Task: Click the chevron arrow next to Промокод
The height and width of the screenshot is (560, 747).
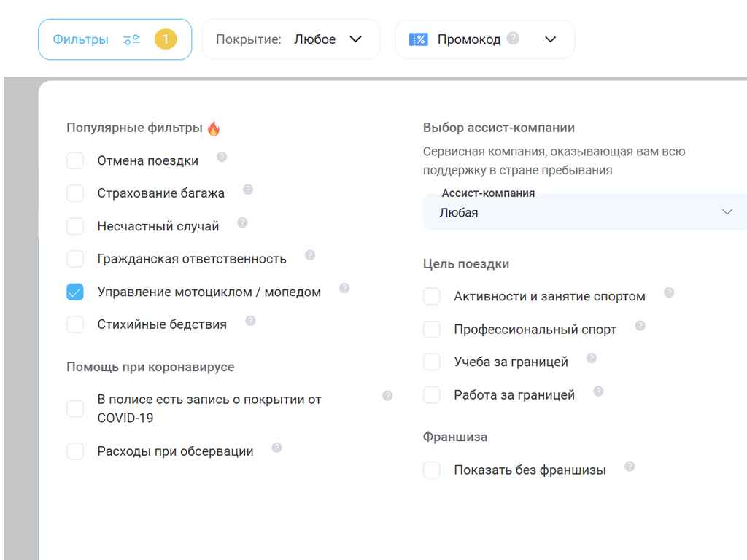Action: click(x=550, y=39)
